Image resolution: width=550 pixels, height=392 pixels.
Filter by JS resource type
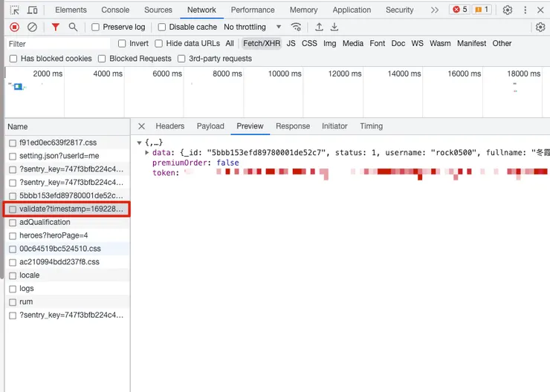tap(291, 44)
